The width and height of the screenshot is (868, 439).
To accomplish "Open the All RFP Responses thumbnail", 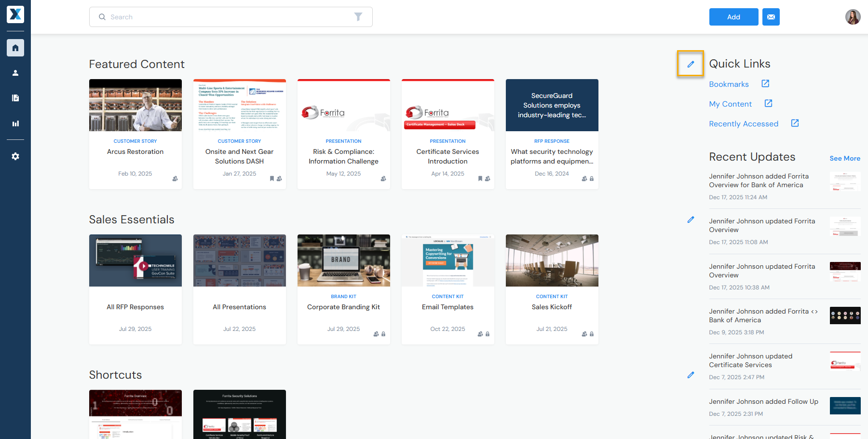I will pos(136,261).
